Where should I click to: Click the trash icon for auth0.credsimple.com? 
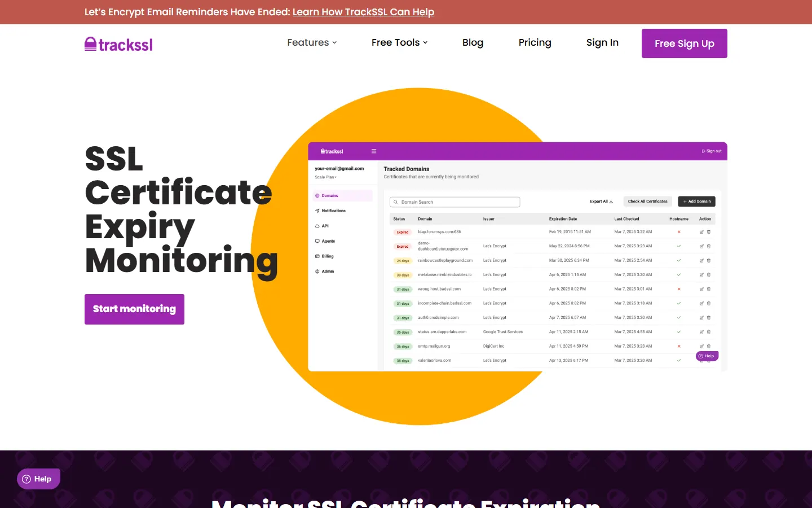[709, 318]
